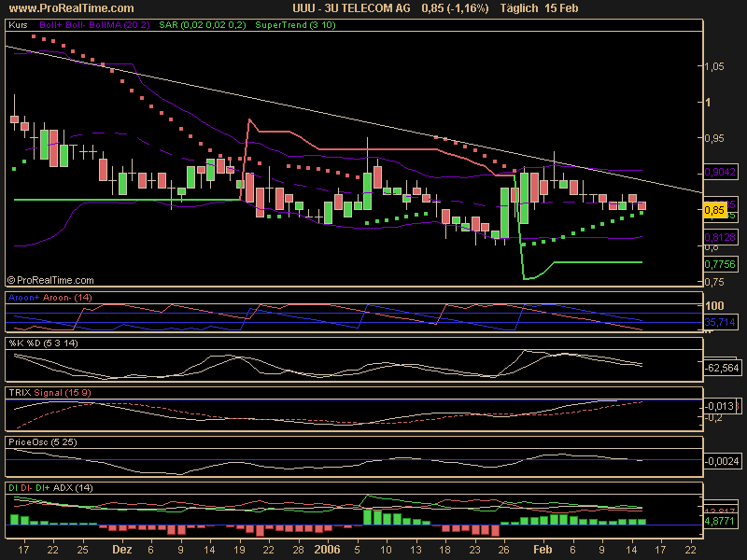Image resolution: width=747 pixels, height=560 pixels.
Task: Select the UUU - 3U TELECOM AG title
Action: point(351,8)
